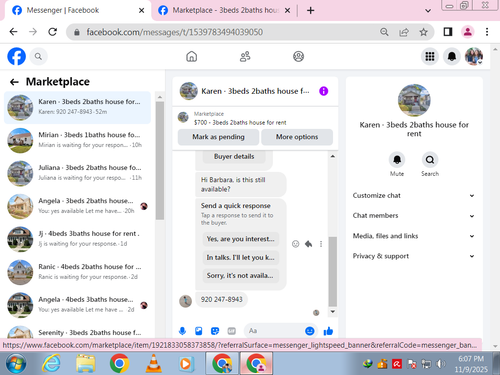Toggle the browser side panel
Image resolution: width=500 pixels, height=375 pixels.
click(x=448, y=32)
